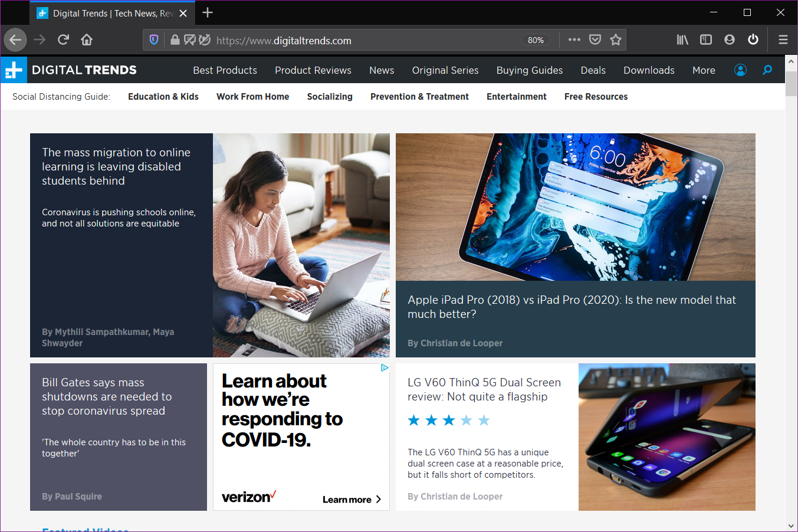Go to Deals section
Screen dimensions: 798x532
pos(593,70)
